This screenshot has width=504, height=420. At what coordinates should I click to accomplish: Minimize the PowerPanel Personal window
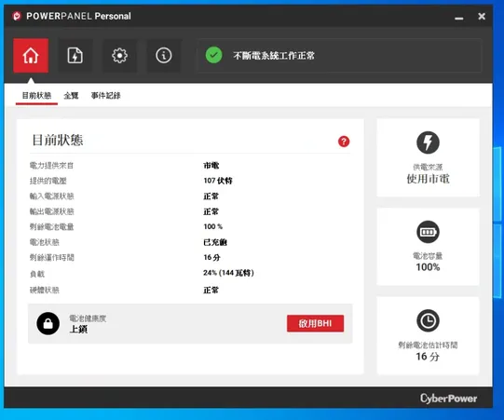tap(459, 18)
